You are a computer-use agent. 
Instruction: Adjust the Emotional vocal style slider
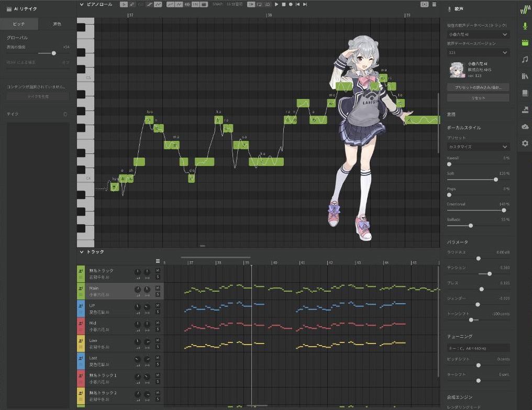[x=504, y=210]
